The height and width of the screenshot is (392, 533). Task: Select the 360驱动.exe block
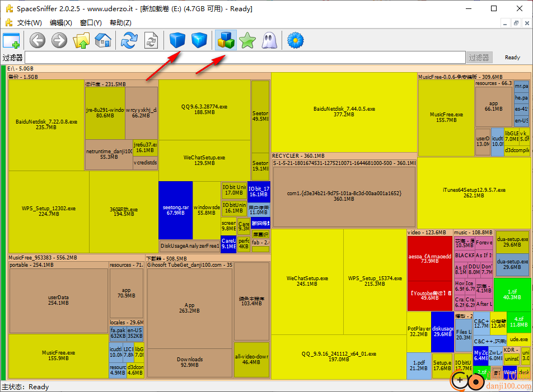[124, 211]
